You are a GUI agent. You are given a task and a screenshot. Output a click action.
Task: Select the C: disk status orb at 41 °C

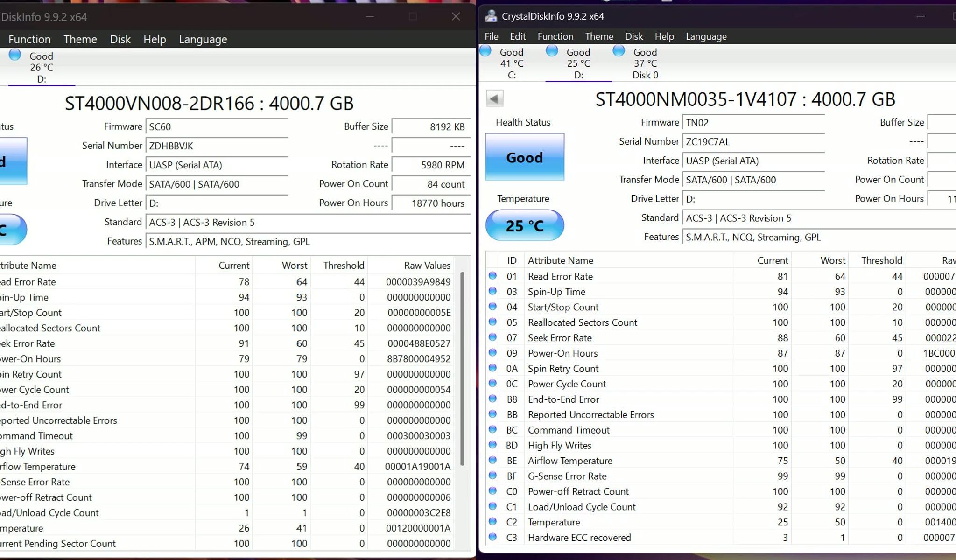pos(485,50)
